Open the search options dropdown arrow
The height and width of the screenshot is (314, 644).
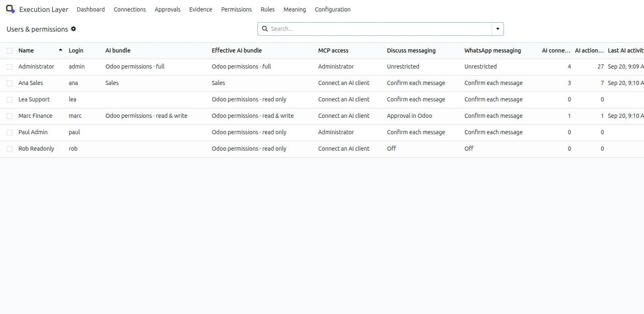497,29
